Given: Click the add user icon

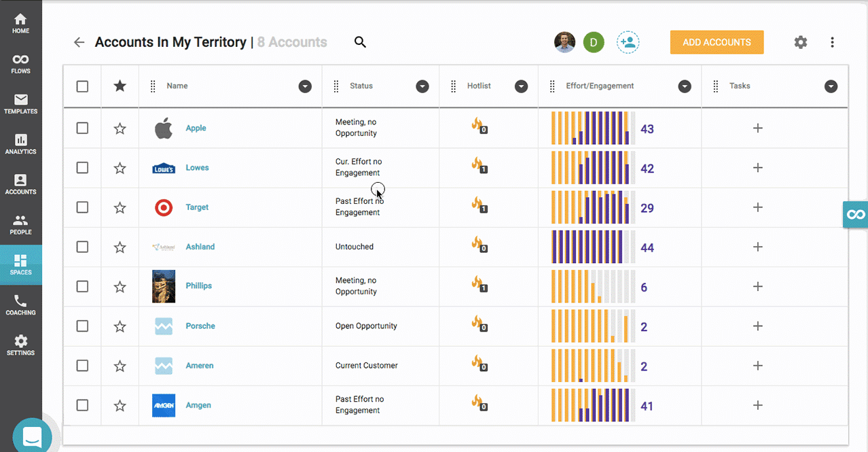Looking at the screenshot, I should [628, 42].
